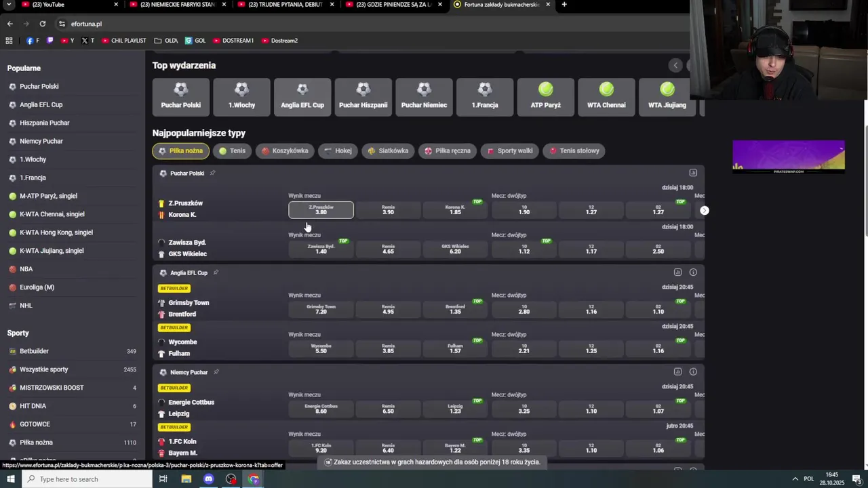Toggle Z.Pruszków 3.80 win odds
The width and height of the screenshot is (868, 488).
[321, 210]
